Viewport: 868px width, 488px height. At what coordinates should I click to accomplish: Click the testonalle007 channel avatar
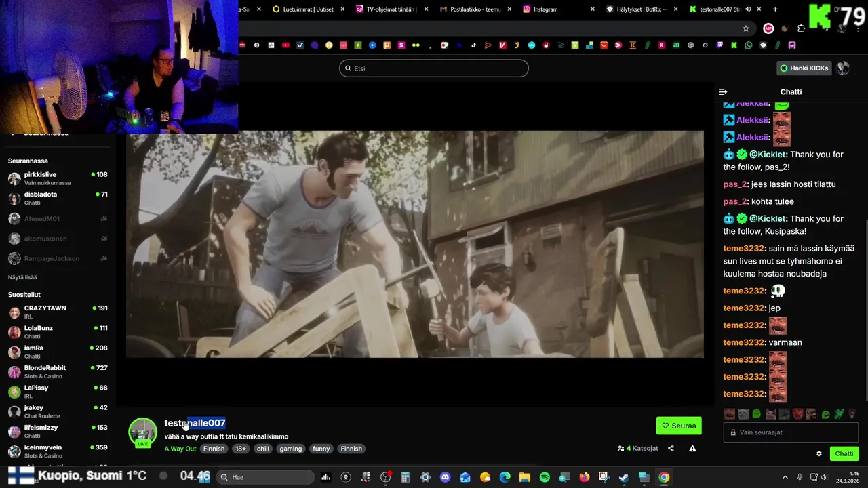pos(142,432)
